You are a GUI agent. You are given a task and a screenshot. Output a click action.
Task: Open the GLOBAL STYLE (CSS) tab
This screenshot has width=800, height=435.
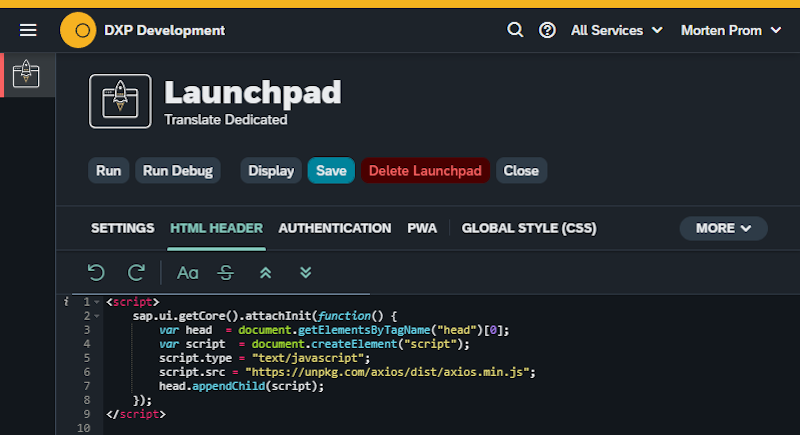coord(528,228)
